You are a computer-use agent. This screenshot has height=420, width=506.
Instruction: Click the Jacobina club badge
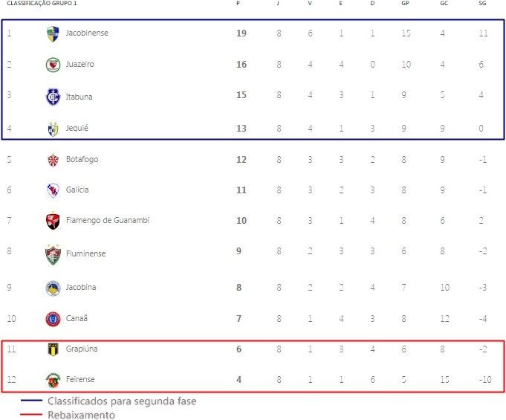53,288
